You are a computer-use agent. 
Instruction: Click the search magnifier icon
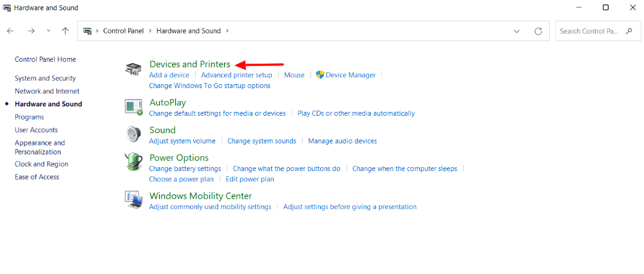click(x=629, y=31)
